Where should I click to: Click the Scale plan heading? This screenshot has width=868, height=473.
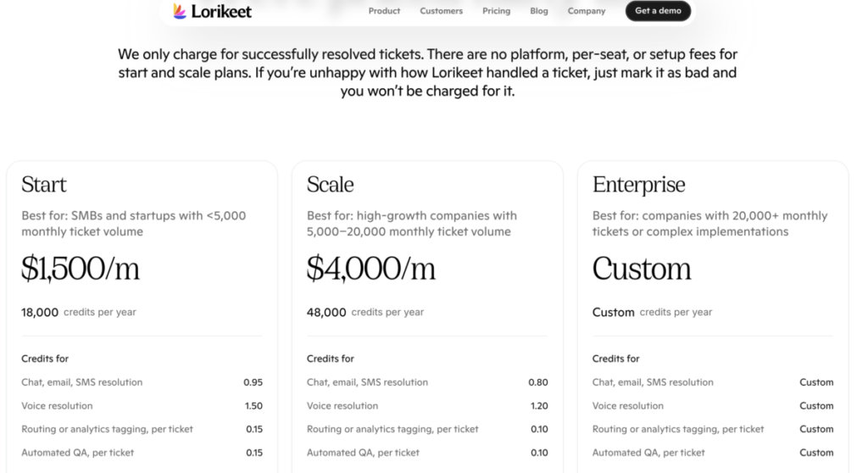pos(331,185)
